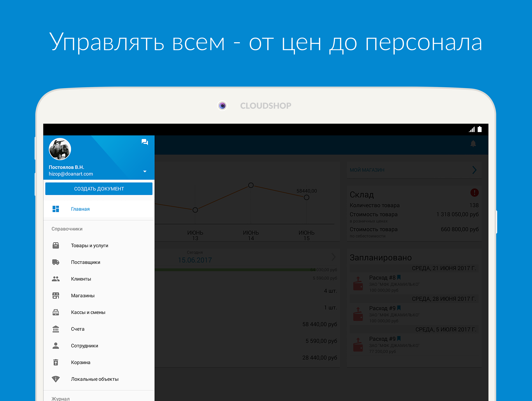Click the Количество товара value 138

tap(474, 205)
